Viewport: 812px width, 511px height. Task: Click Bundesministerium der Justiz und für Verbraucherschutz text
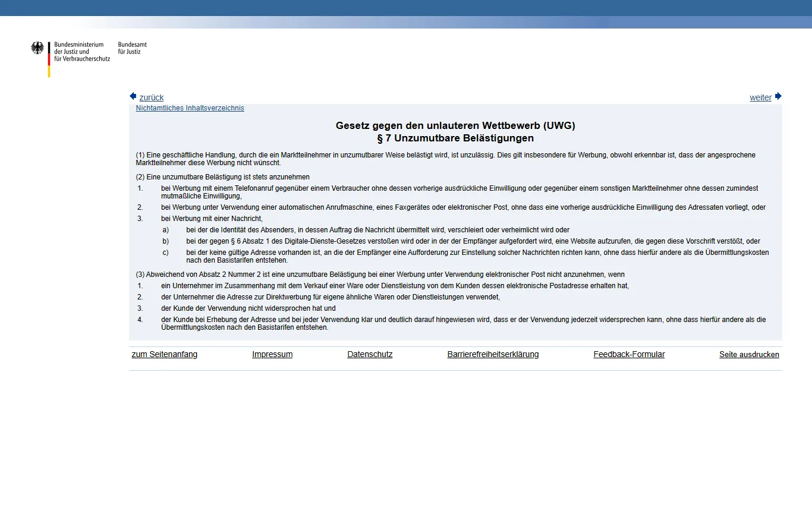point(82,52)
